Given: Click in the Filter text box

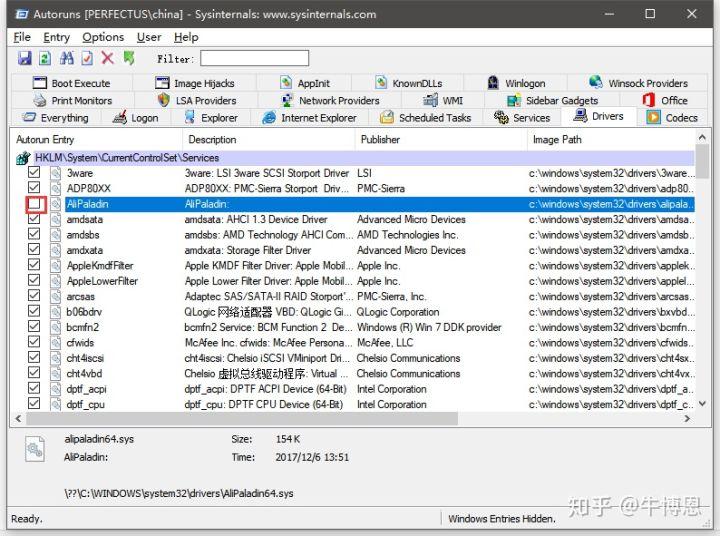Looking at the screenshot, I should point(254,58).
